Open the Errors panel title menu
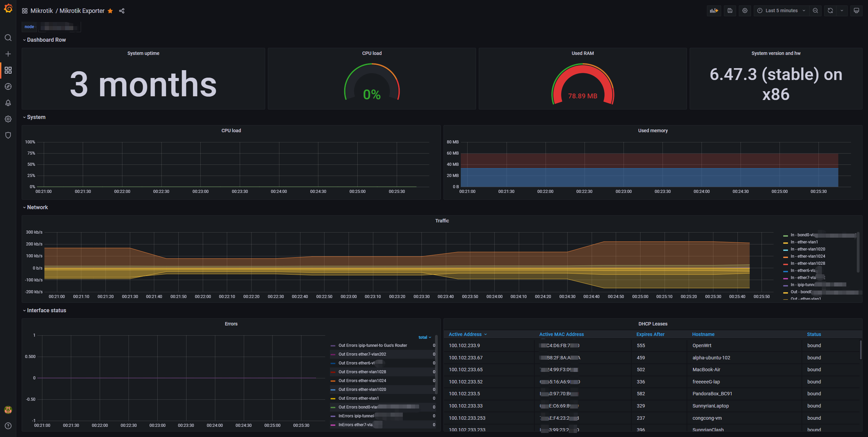The width and height of the screenshot is (868, 437). [x=231, y=324]
